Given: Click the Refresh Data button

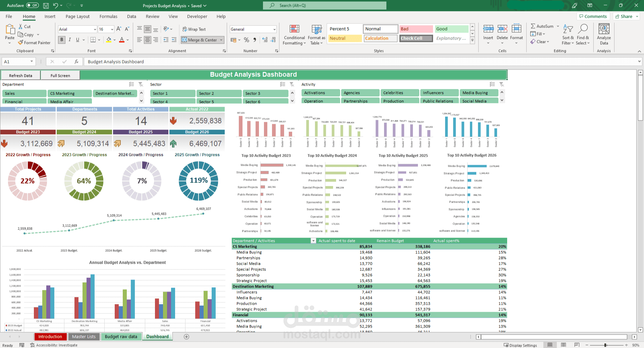Looking at the screenshot, I should click(x=21, y=76).
